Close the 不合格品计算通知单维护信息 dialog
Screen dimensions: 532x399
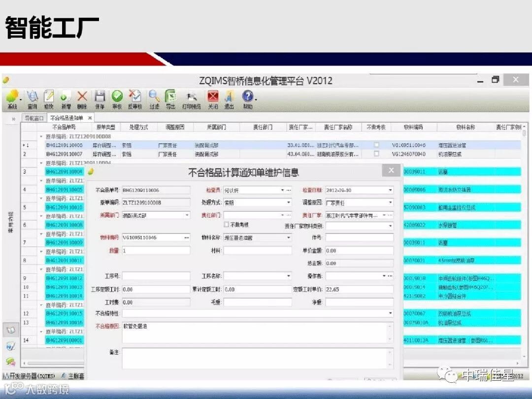point(391,170)
